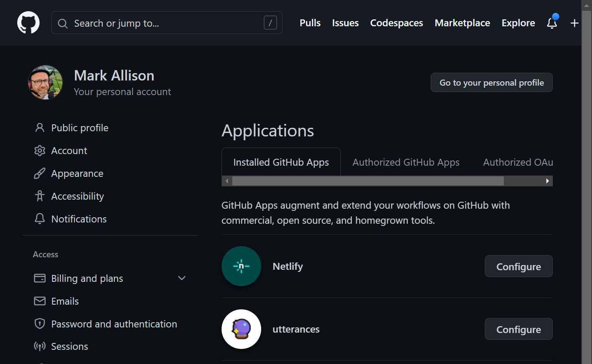Open Billing and plans
The width and height of the screenshot is (592, 364).
coord(87,278)
